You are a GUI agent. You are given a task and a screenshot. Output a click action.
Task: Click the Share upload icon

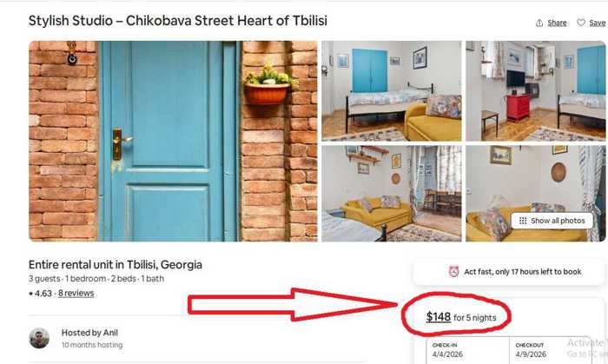tap(539, 23)
